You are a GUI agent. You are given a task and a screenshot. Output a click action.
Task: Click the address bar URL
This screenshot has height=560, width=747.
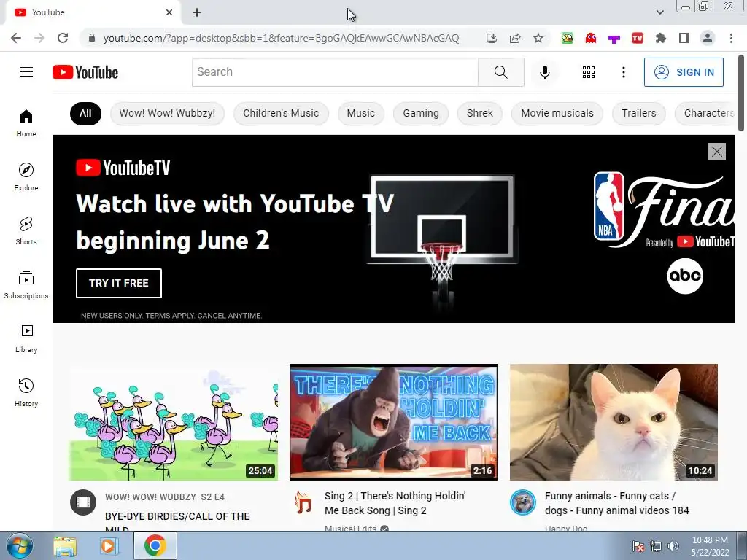pyautogui.click(x=281, y=38)
